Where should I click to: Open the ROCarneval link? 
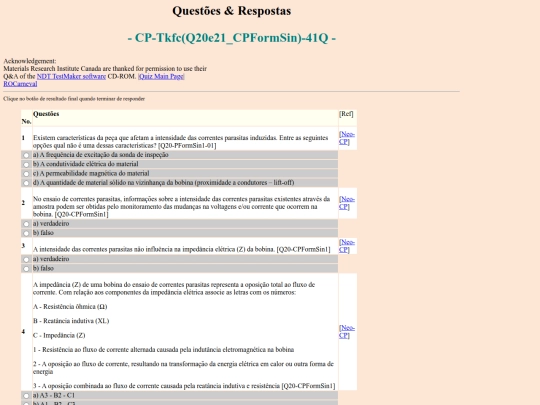click(20, 84)
